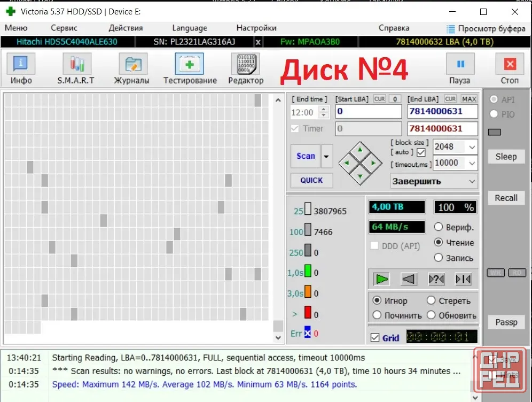Screen dimensions: 532x402
Task: Click the Пауза pause icon
Action: [460, 64]
